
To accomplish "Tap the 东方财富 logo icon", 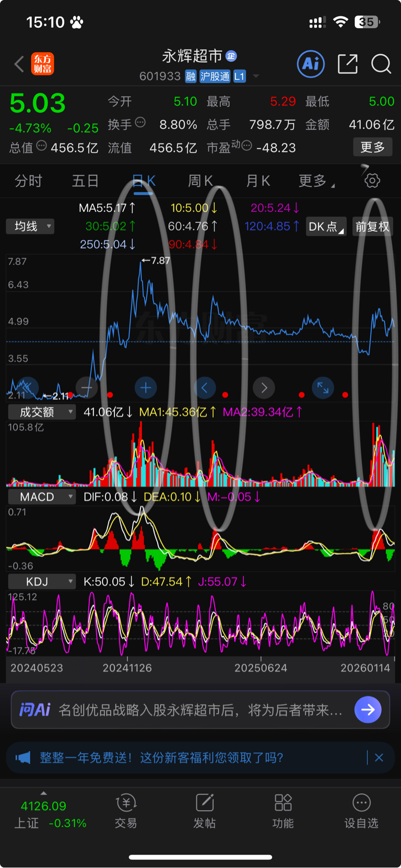I will coord(43,64).
